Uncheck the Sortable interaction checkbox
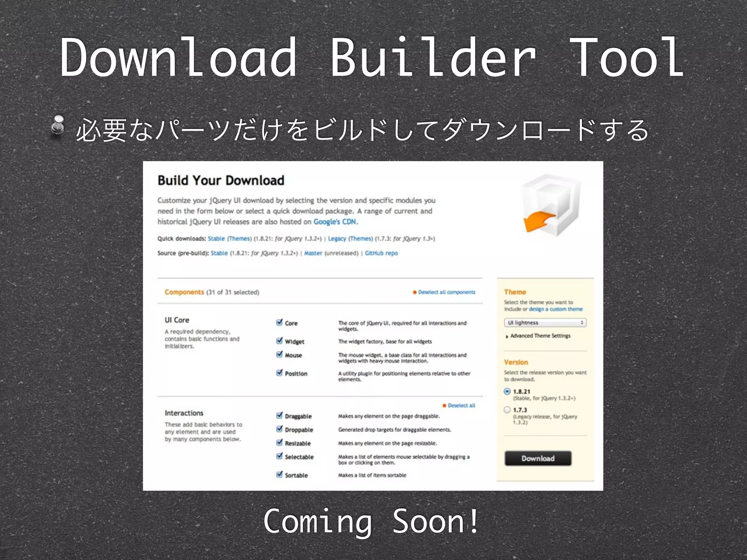 coord(279,475)
